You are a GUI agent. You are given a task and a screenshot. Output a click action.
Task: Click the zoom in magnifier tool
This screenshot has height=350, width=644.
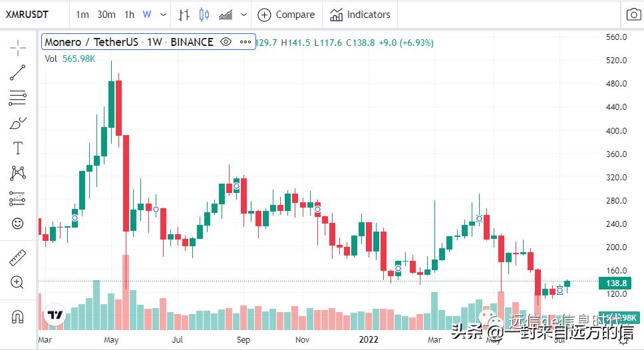click(18, 283)
